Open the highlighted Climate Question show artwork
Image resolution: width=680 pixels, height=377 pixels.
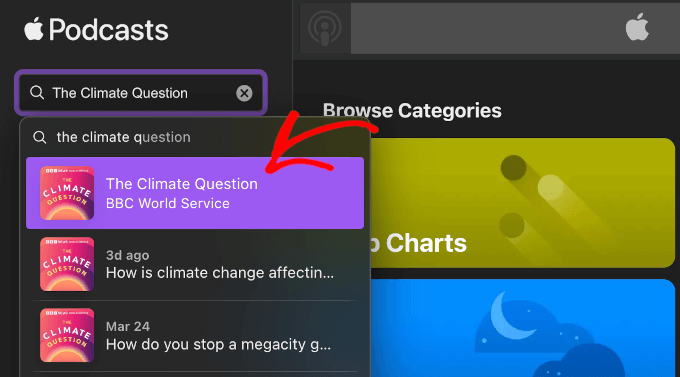[67, 193]
